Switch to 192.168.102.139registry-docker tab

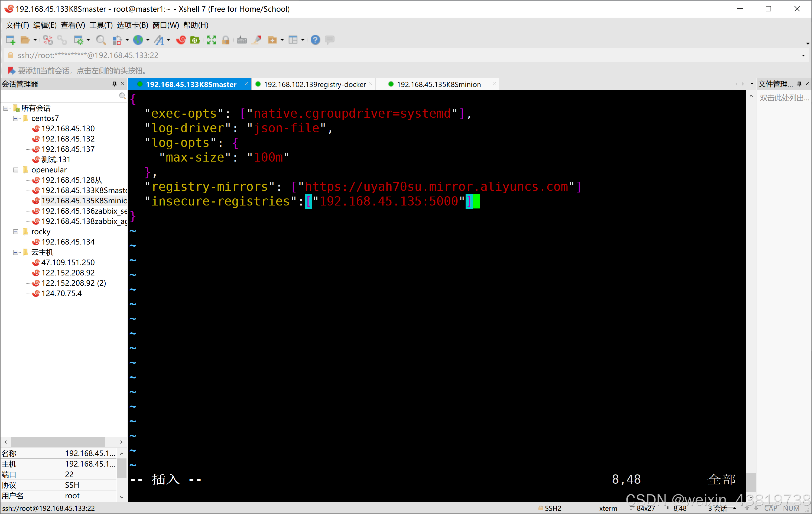(x=314, y=84)
